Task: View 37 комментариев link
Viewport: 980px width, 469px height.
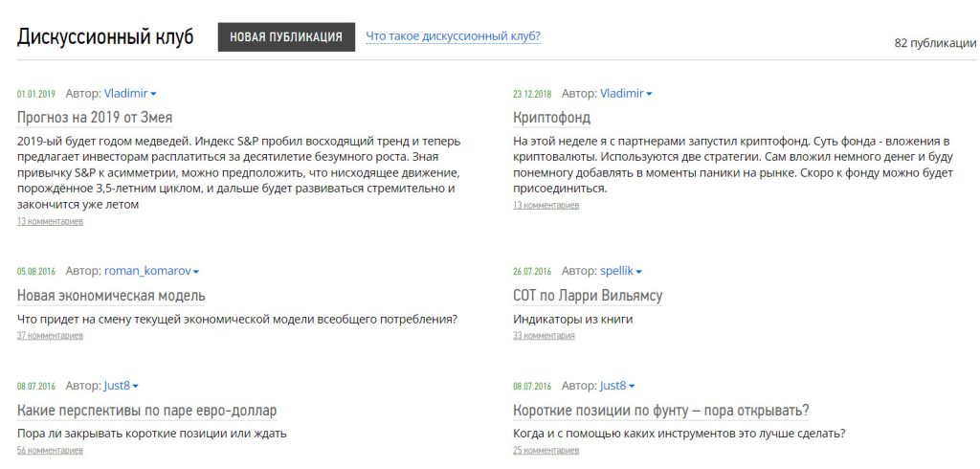Action: [50, 336]
